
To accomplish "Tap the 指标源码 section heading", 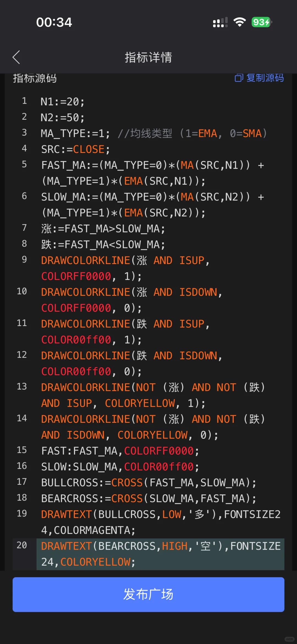I will (x=35, y=78).
